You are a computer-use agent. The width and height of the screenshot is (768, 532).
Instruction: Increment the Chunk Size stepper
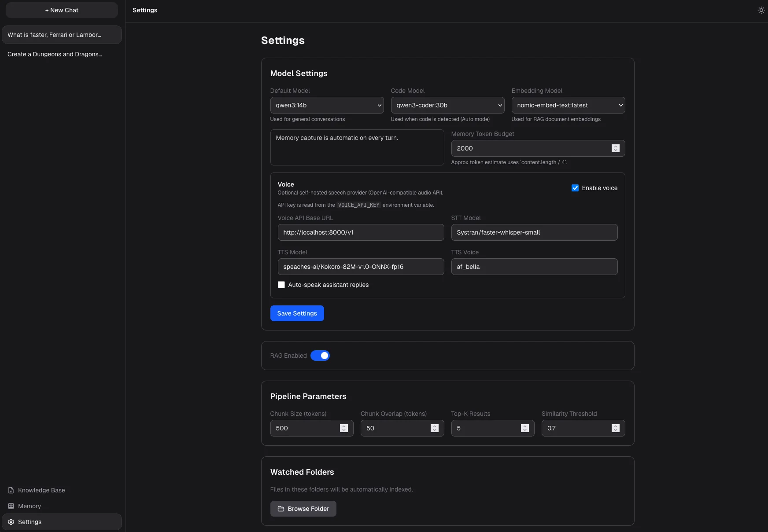point(343,426)
